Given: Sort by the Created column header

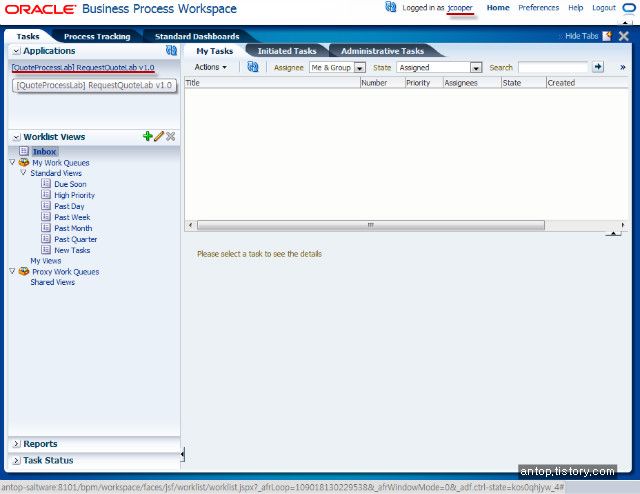Looking at the screenshot, I should pyautogui.click(x=587, y=83).
